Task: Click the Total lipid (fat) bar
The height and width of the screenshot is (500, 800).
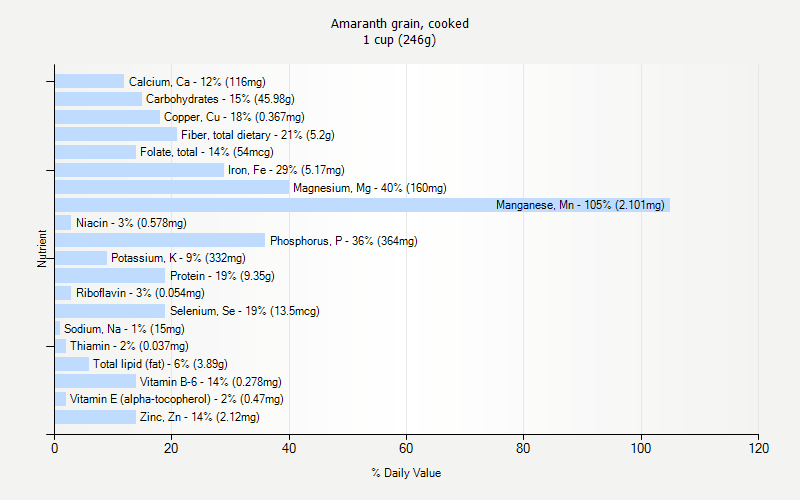Action: pyautogui.click(x=72, y=364)
